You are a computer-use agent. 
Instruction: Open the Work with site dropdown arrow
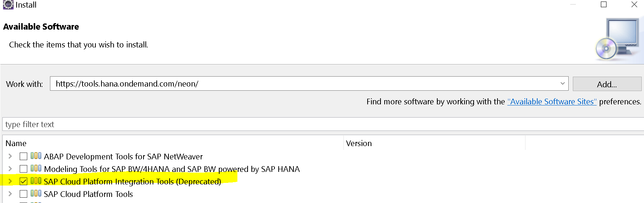(x=563, y=83)
